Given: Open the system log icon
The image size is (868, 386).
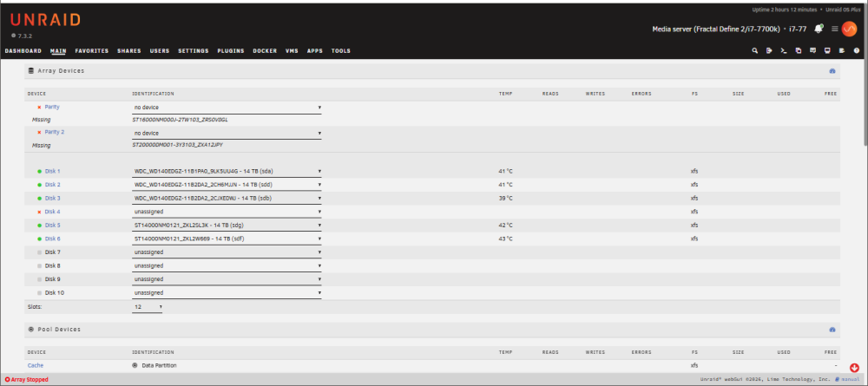Looking at the screenshot, I should coord(842,51).
